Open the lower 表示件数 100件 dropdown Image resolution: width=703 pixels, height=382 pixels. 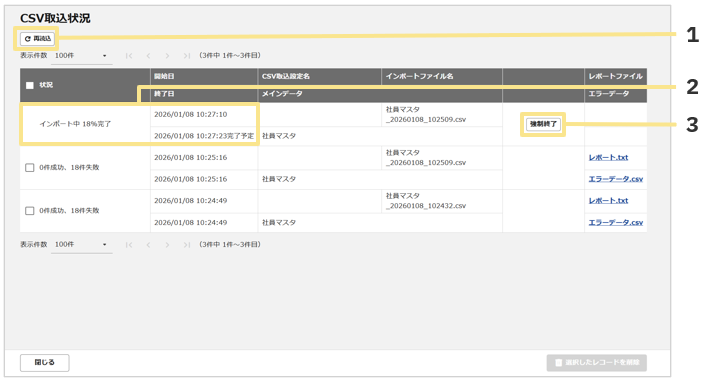(81, 245)
